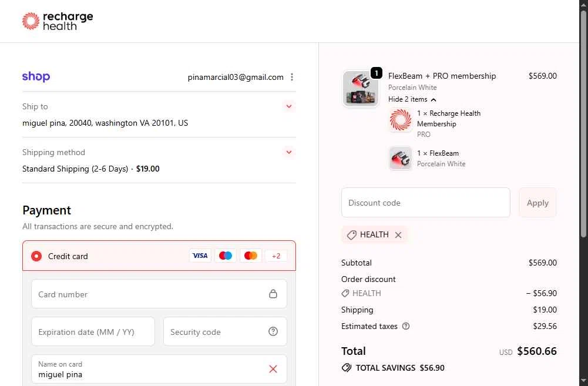Click the Recharge Health logo
This screenshot has height=386, width=588.
(58, 21)
